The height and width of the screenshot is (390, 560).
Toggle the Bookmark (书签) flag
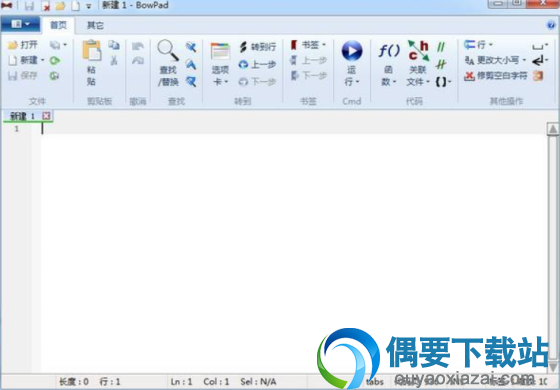[x=294, y=45]
